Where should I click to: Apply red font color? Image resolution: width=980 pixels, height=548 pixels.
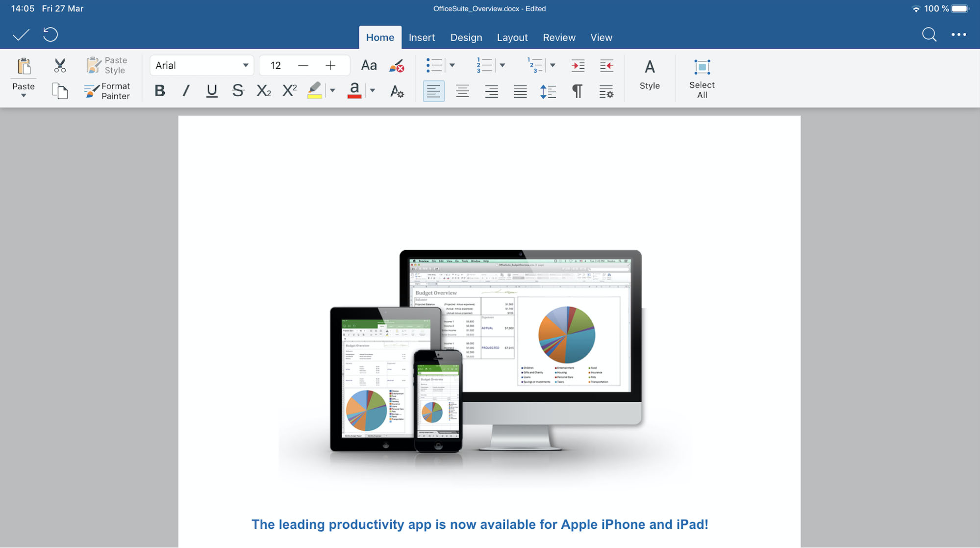pyautogui.click(x=354, y=91)
